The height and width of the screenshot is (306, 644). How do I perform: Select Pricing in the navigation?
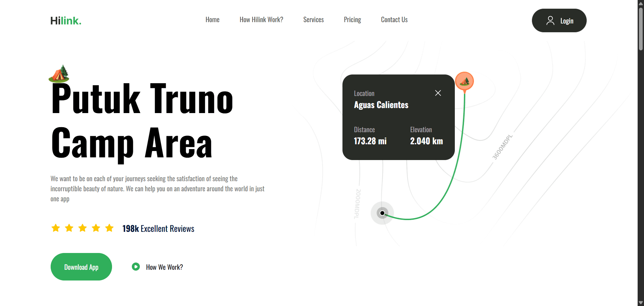pyautogui.click(x=352, y=20)
